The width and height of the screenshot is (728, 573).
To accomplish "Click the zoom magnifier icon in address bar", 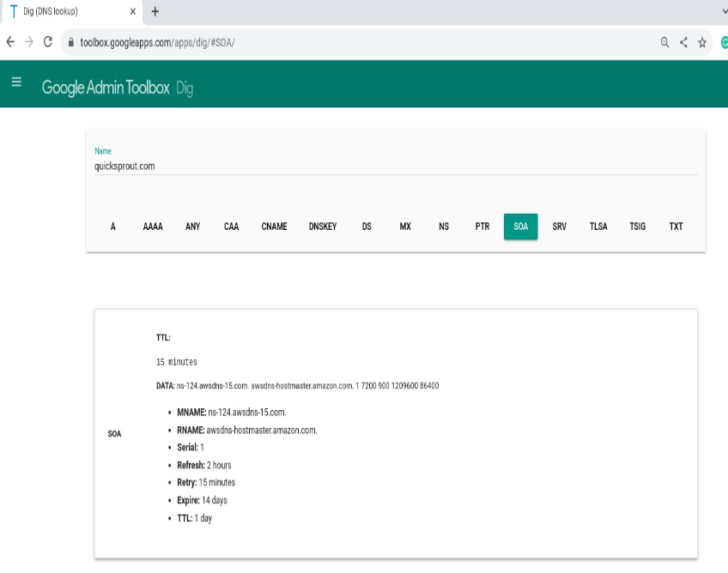I will click(x=664, y=43).
